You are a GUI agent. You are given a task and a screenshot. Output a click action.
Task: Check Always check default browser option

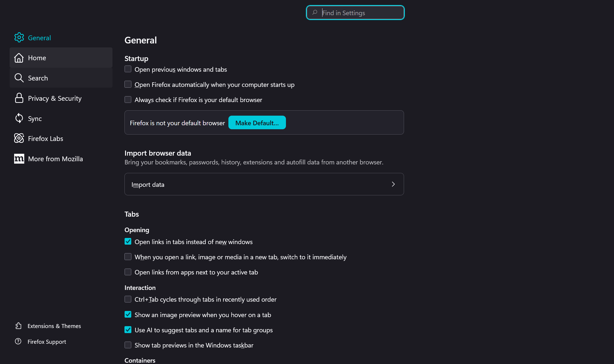tap(128, 100)
